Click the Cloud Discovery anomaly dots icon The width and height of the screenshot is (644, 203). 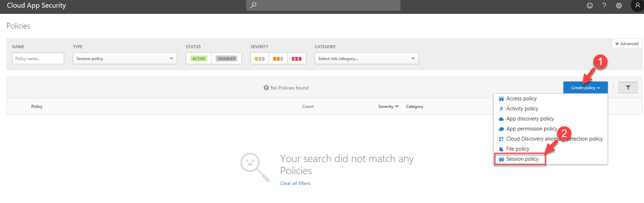501,139
